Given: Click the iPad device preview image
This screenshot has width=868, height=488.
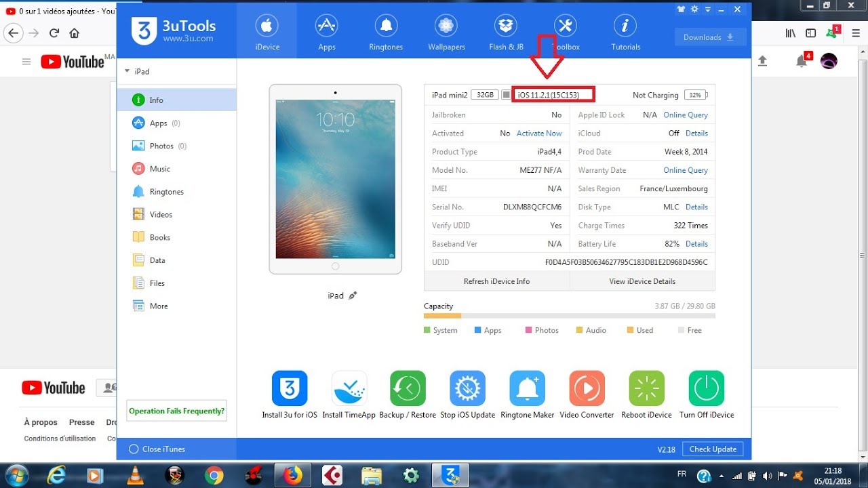Looking at the screenshot, I should [335, 179].
